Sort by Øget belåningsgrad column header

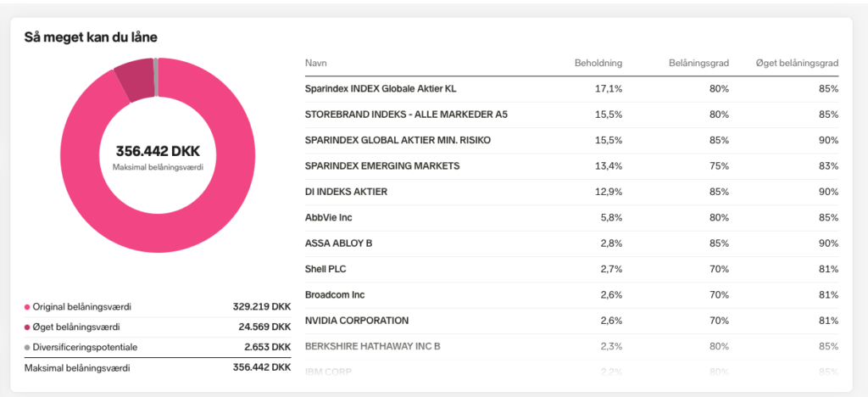pyautogui.click(x=797, y=64)
